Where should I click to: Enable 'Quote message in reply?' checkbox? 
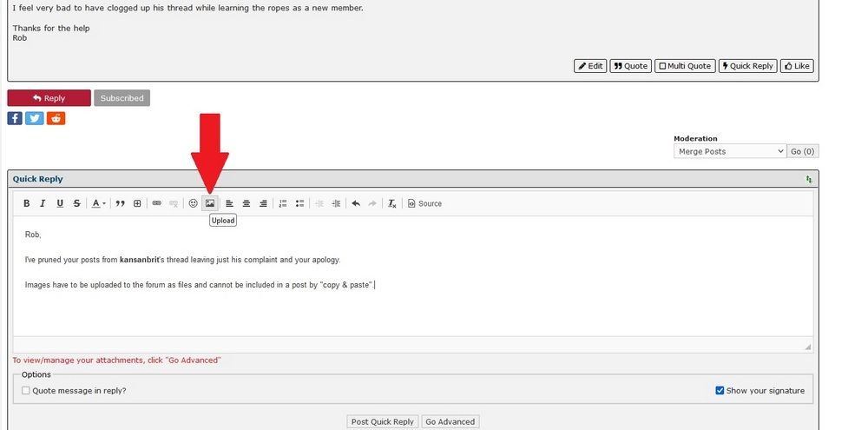(26, 391)
